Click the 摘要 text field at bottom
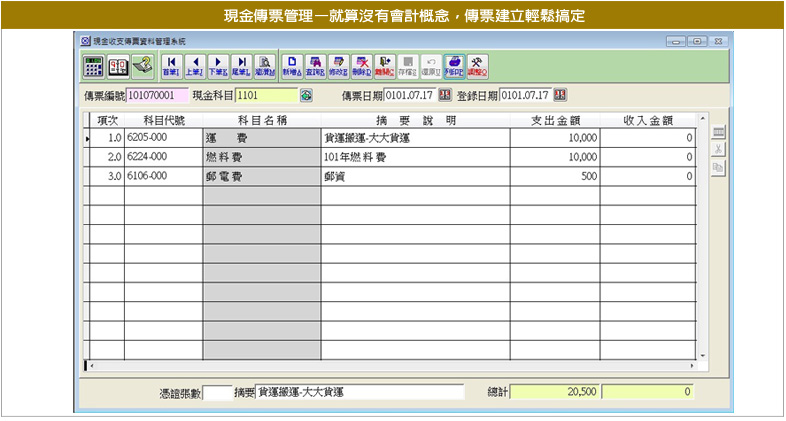The height and width of the screenshot is (421, 786). (x=360, y=393)
